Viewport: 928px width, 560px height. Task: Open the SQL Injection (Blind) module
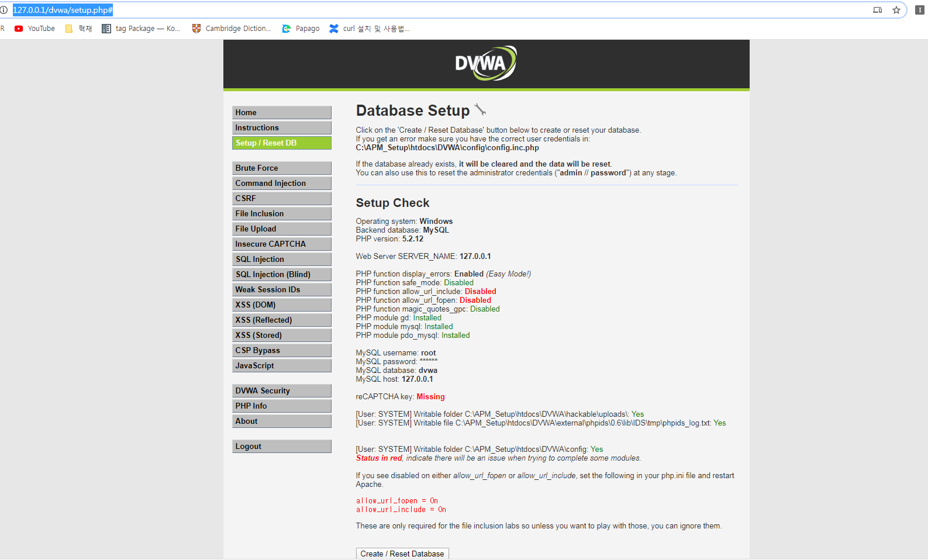282,274
